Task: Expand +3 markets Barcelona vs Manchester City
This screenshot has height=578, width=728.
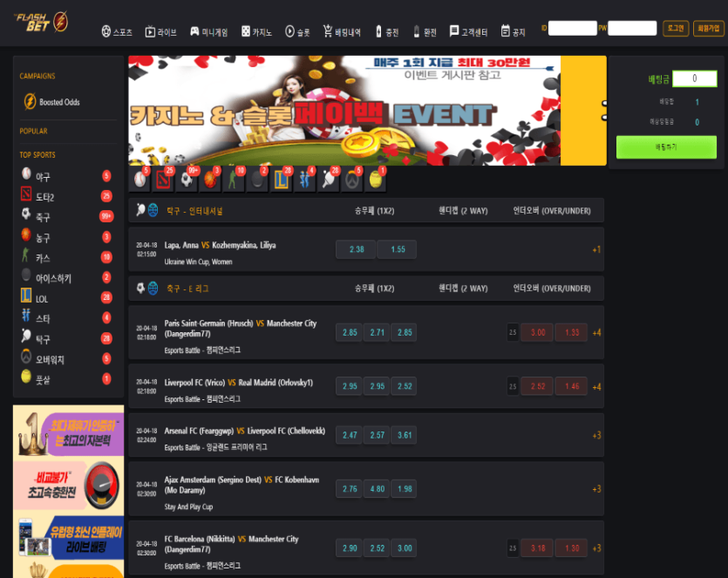Action: 596,548
